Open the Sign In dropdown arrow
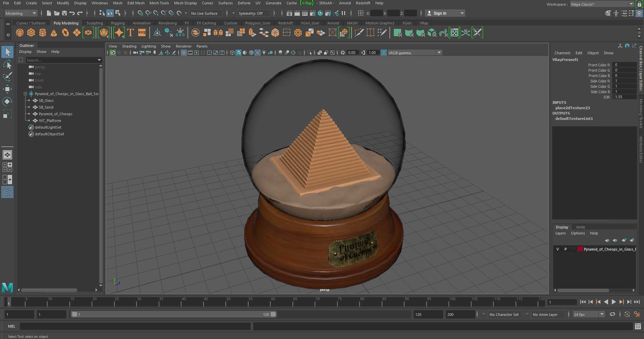This screenshot has width=644, height=339. point(462,13)
